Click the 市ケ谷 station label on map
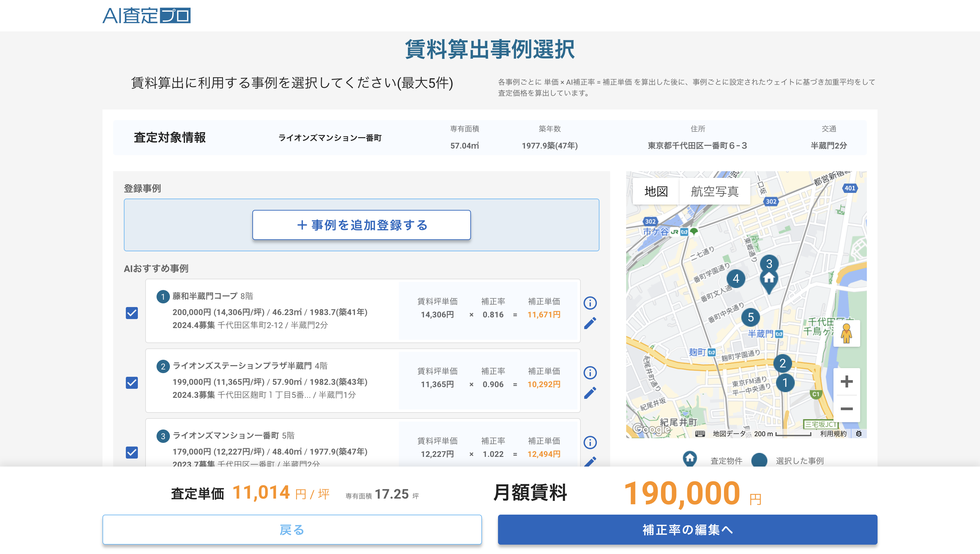The image size is (980, 554). coord(655,232)
